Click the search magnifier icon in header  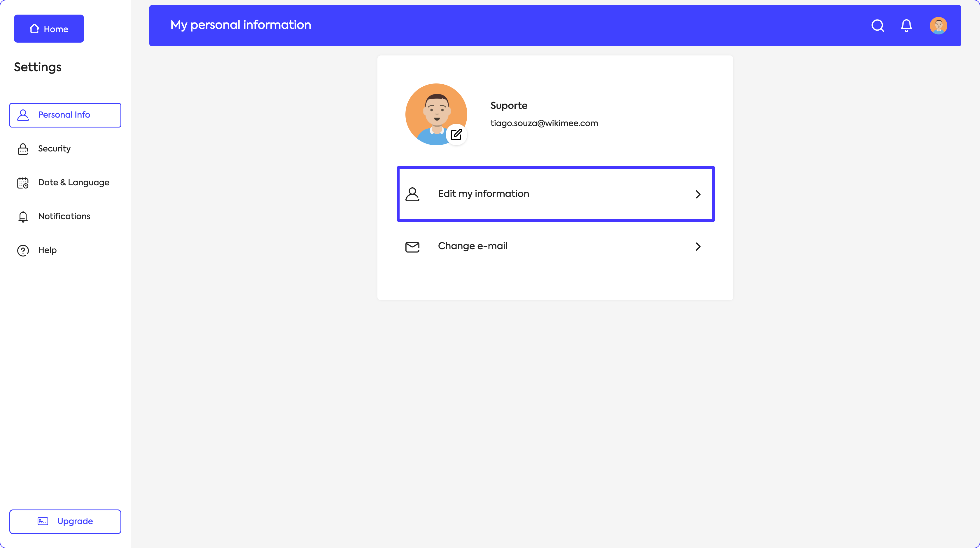click(878, 25)
